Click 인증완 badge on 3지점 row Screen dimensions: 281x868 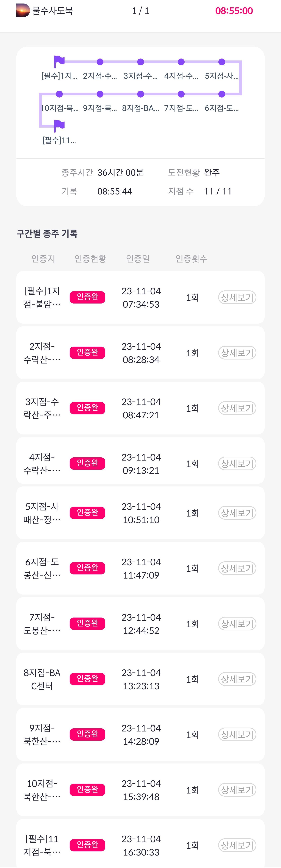87,408
